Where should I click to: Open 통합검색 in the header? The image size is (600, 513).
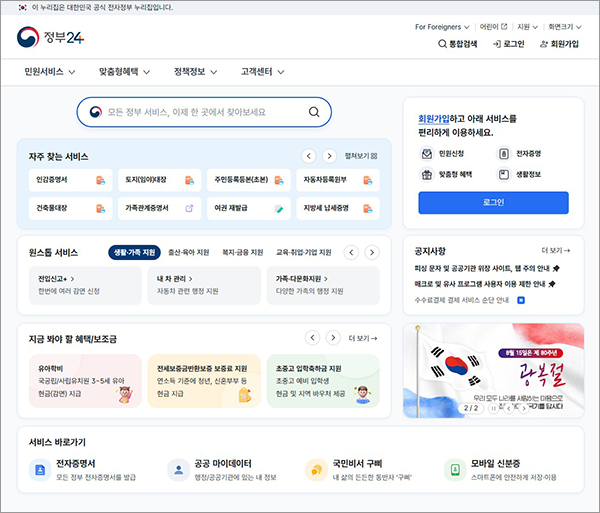[x=458, y=44]
